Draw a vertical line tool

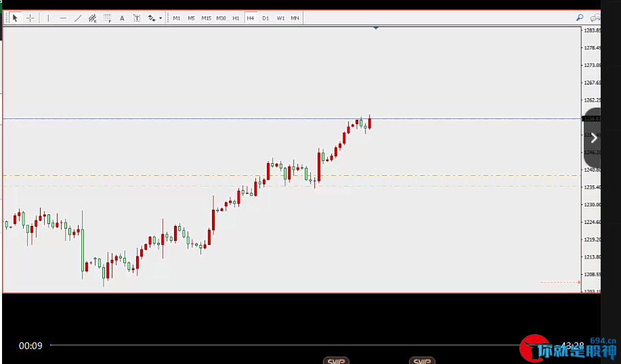[48, 18]
